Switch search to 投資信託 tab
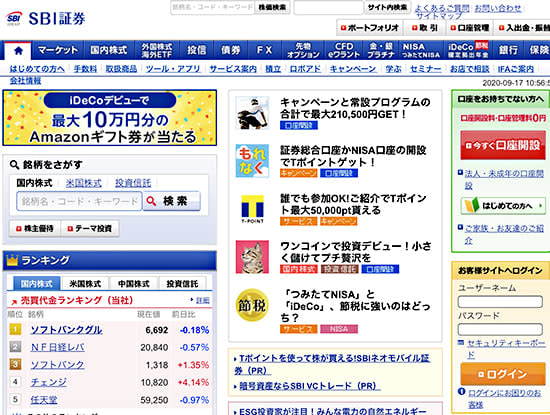Image resolution: width=550 pixels, height=415 pixels. (x=133, y=183)
